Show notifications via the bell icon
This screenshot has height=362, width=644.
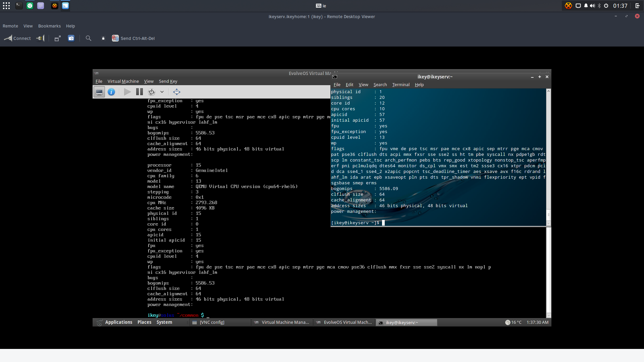(586, 6)
